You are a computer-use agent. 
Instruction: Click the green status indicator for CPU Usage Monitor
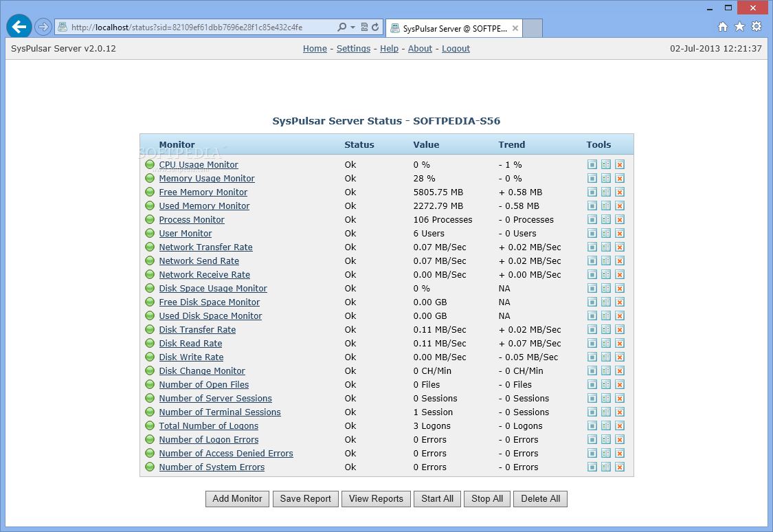coord(150,165)
